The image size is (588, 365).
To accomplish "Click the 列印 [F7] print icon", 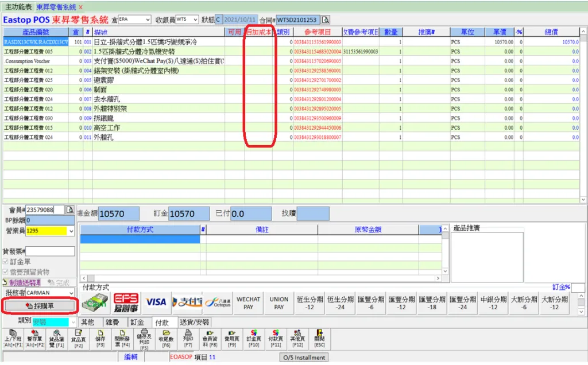I will [x=188, y=338].
